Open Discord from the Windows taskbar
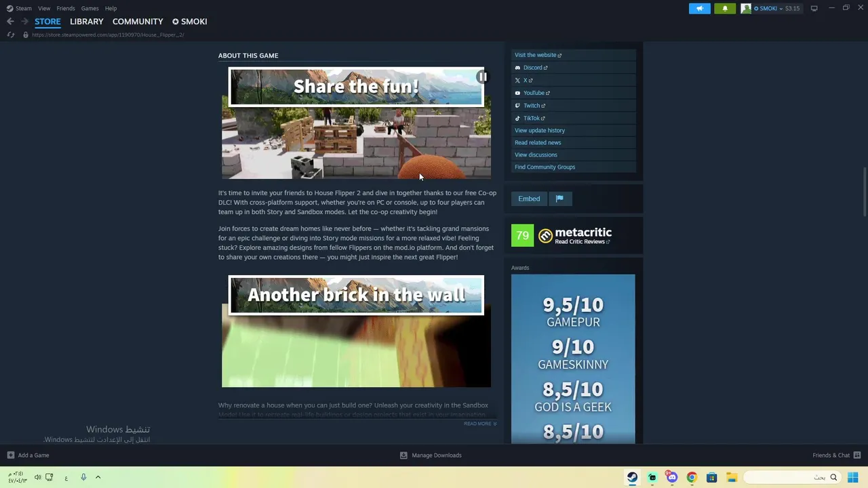This screenshot has height=488, width=868. point(672,477)
